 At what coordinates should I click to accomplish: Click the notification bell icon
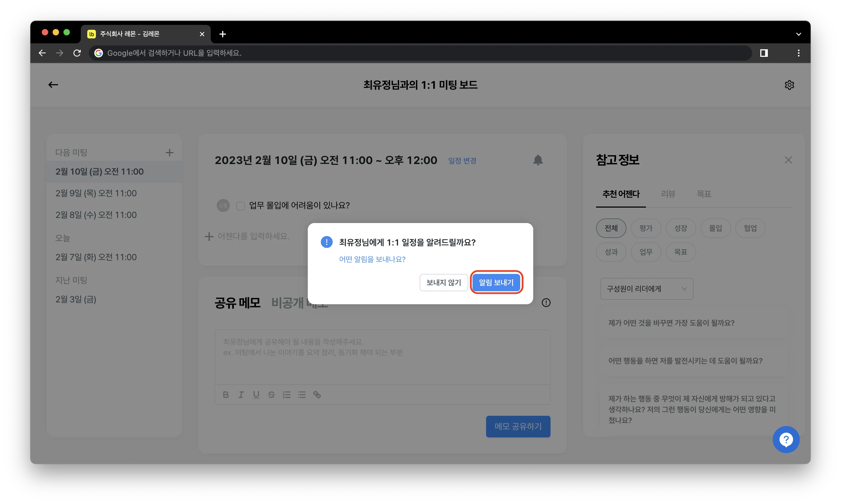538,160
